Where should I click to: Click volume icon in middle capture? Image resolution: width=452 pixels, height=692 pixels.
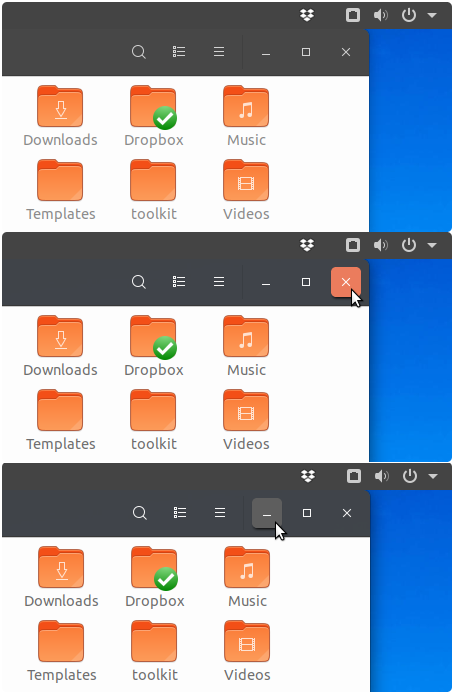380,245
